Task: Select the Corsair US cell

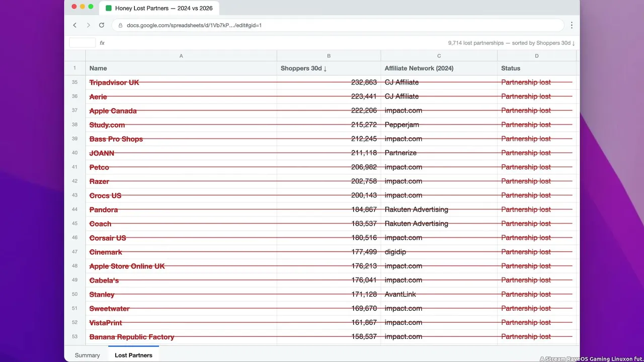Action: click(x=181, y=238)
